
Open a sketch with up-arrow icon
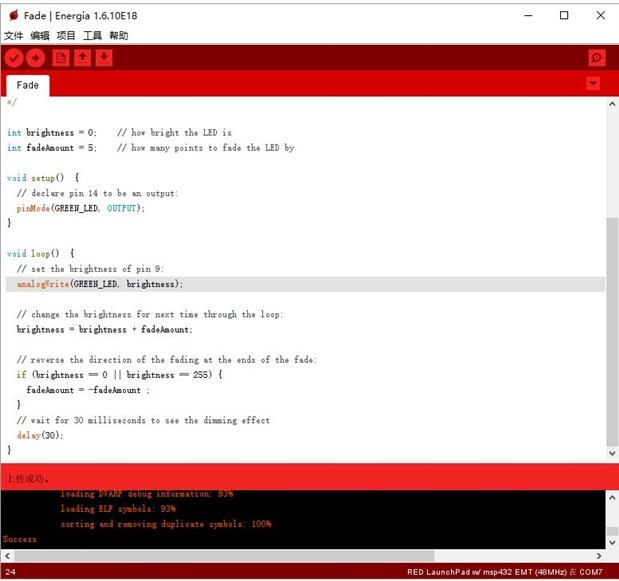tap(83, 58)
